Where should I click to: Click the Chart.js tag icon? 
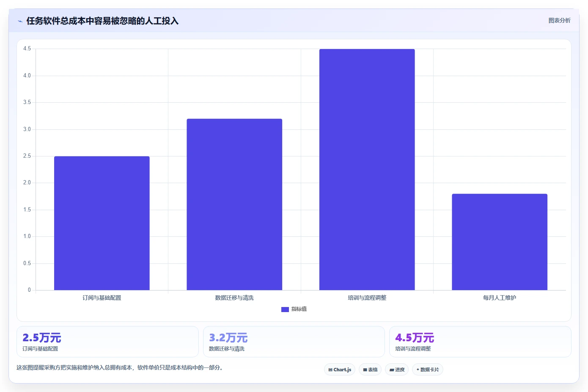click(330, 370)
